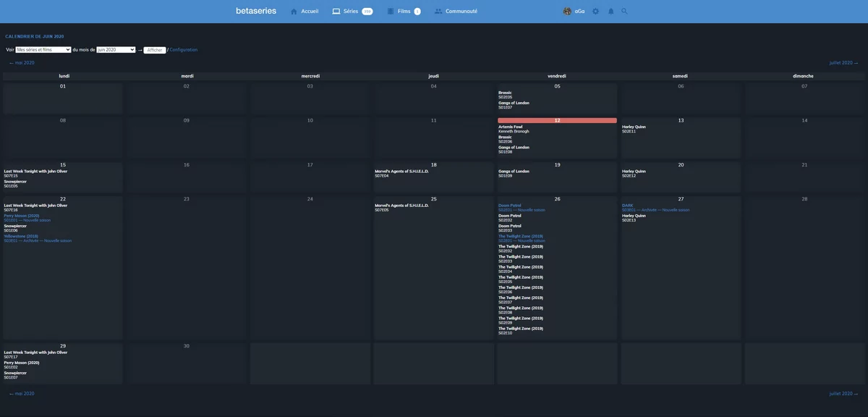Open the Films menu item
This screenshot has height=417, width=868.
coord(404,12)
